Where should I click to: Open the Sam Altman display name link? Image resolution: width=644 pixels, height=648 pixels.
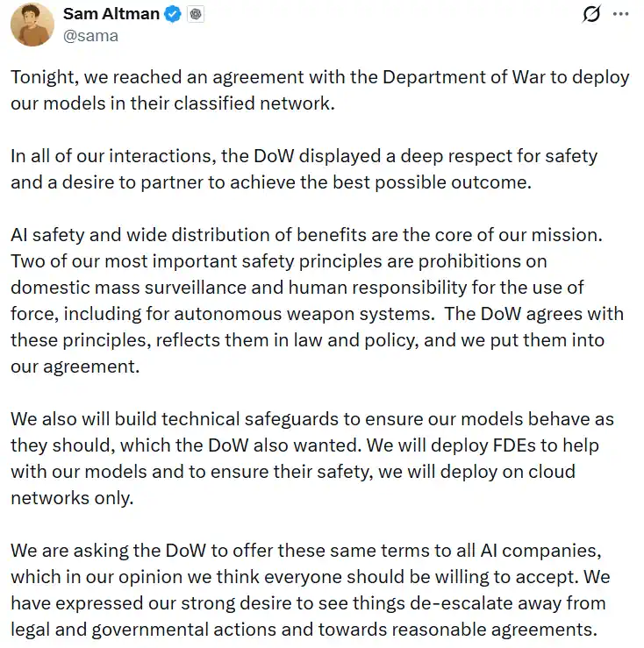coord(111,14)
